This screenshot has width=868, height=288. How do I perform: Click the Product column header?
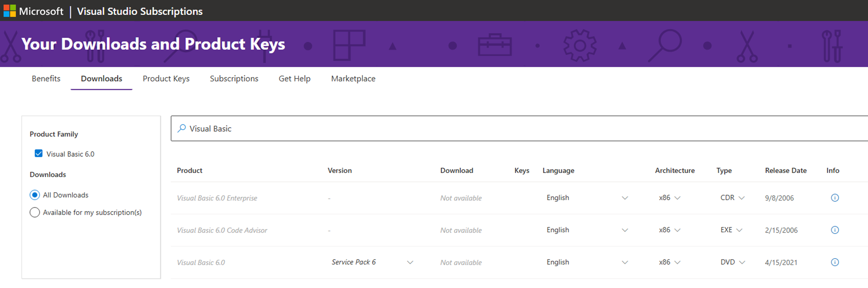coord(189,171)
